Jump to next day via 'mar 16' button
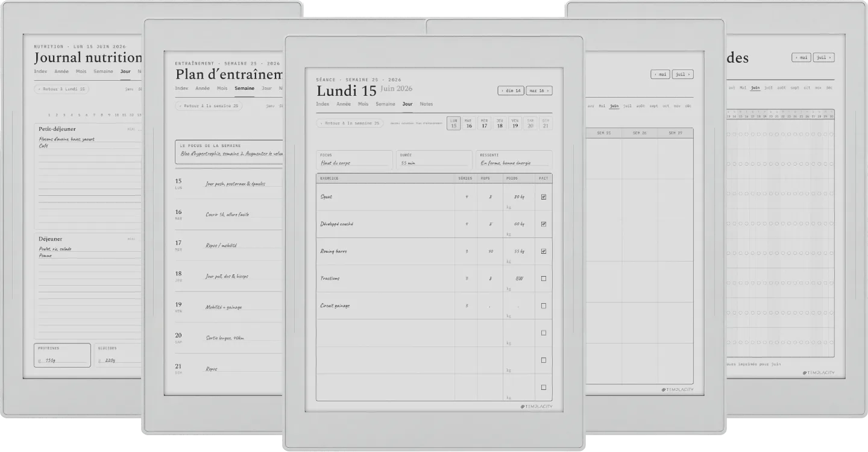The height and width of the screenshot is (452, 868). point(539,91)
